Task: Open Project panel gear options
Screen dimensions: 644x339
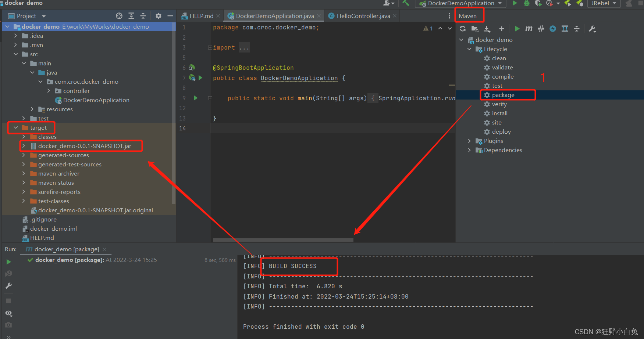Action: [x=159, y=16]
